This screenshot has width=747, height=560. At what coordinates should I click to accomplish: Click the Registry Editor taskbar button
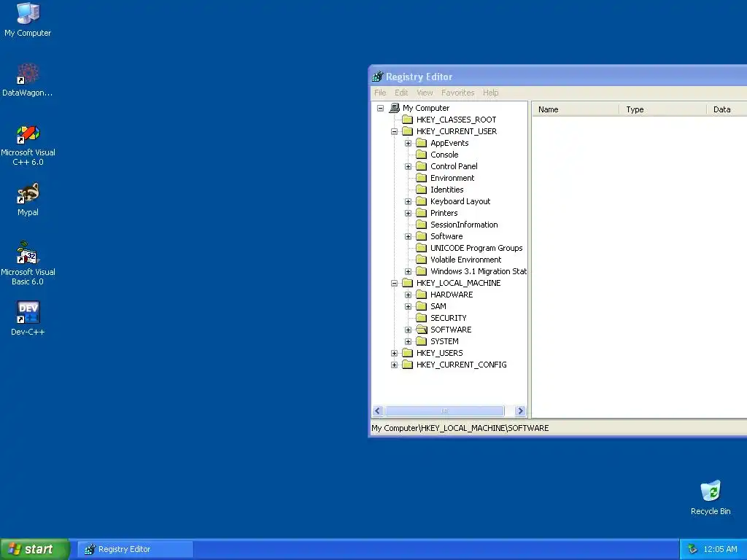point(135,550)
